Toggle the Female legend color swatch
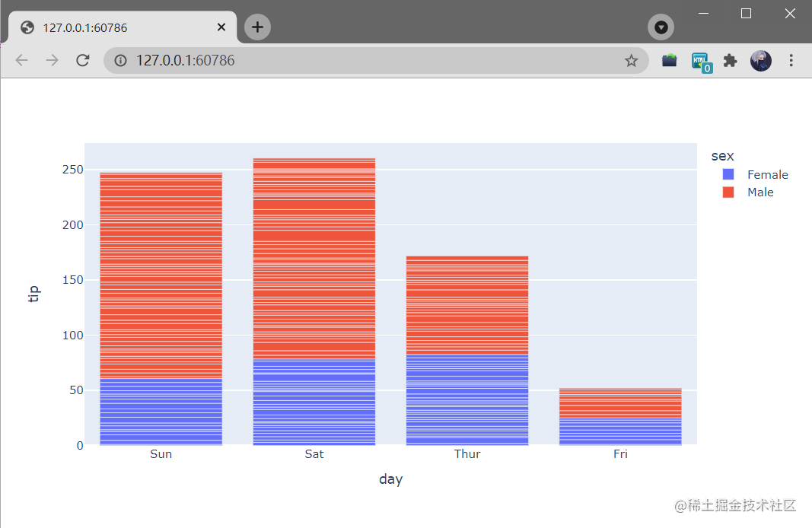 tap(728, 174)
